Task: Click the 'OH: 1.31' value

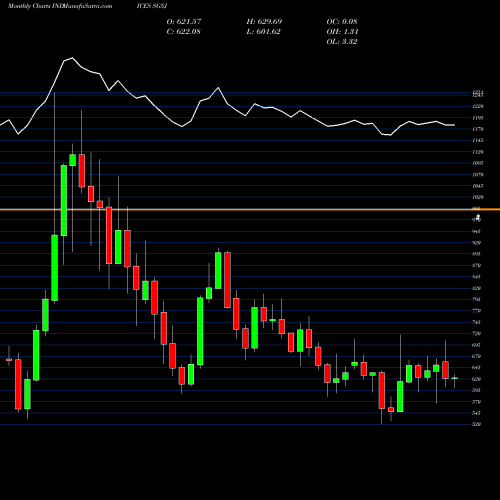Action: (x=342, y=32)
